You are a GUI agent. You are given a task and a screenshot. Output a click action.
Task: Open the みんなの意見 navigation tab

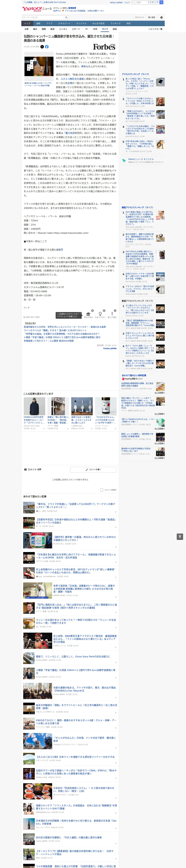coord(99,24)
